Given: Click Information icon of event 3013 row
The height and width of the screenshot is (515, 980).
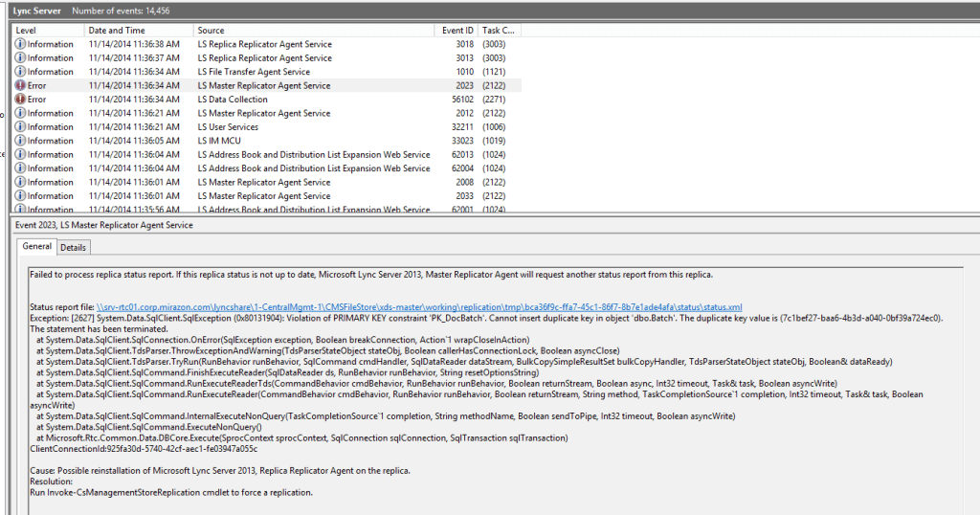Looking at the screenshot, I should coord(20,58).
